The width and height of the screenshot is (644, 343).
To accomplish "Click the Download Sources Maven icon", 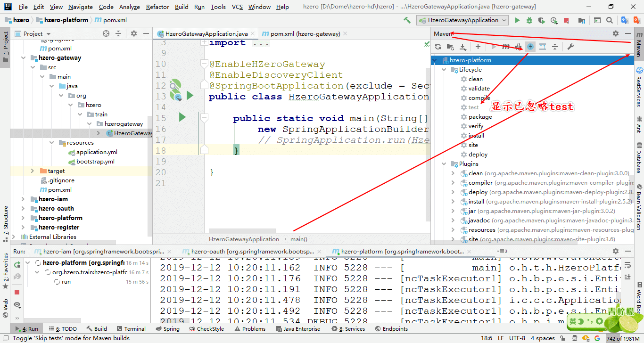I will coord(462,47).
